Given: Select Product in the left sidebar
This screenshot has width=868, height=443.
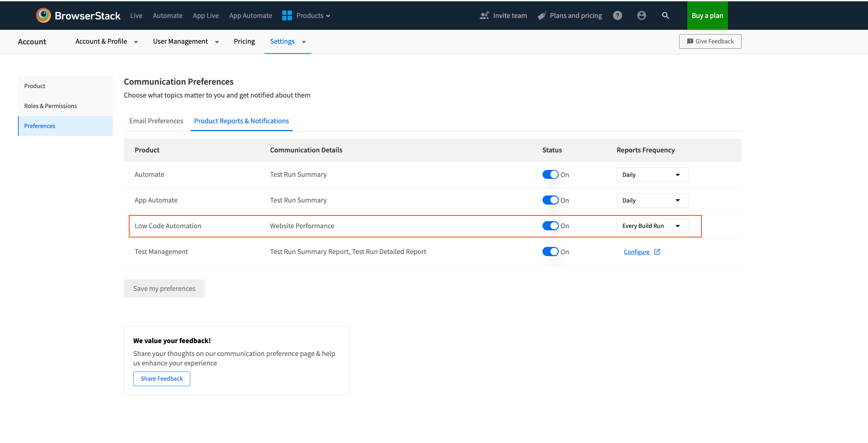Looking at the screenshot, I should pos(65,86).
